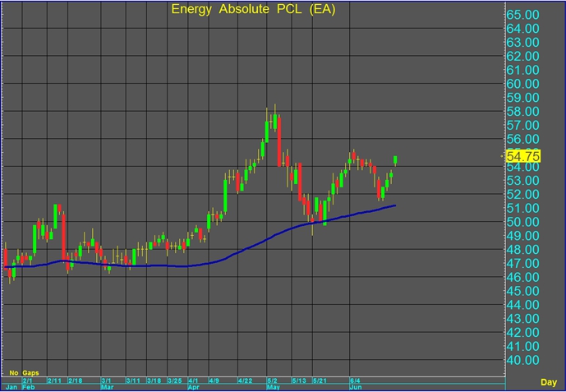Click the 46.00 price level
Viewport: 566px width, 392px height.
522,277
